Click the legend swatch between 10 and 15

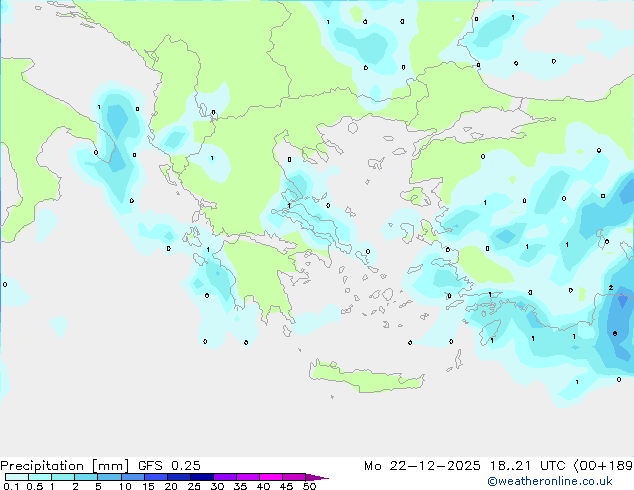[132, 477]
